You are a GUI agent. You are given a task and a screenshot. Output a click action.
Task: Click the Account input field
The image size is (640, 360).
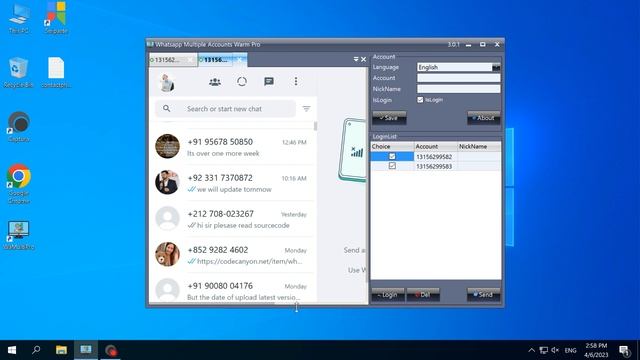coord(458,78)
